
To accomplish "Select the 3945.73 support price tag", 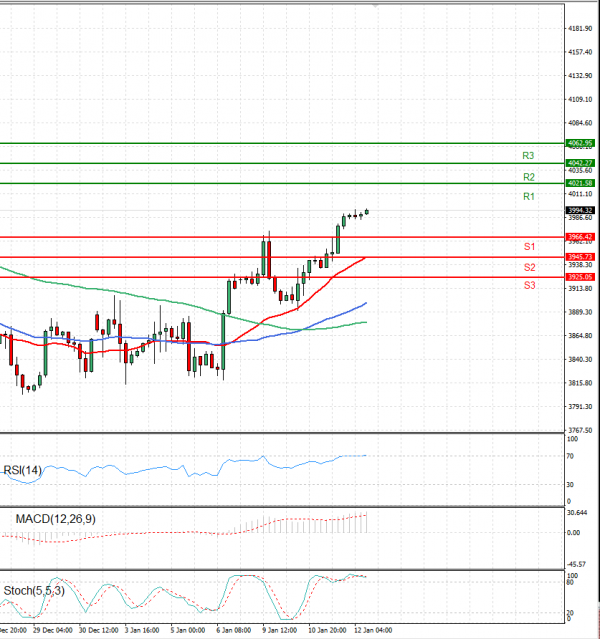I will click(x=580, y=257).
